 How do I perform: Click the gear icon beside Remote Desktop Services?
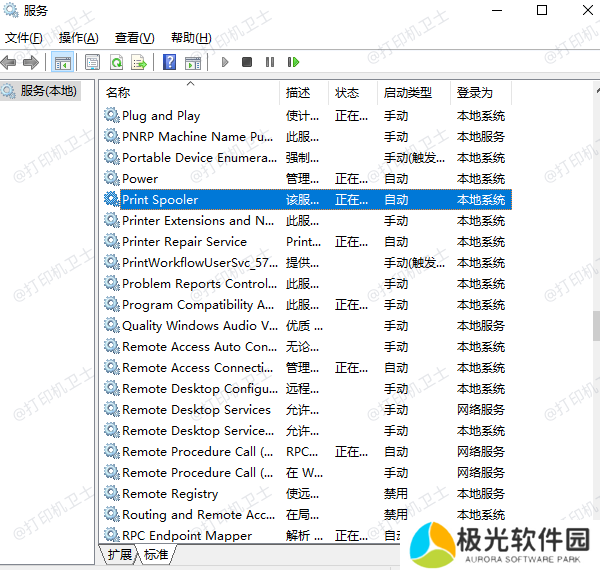point(112,409)
